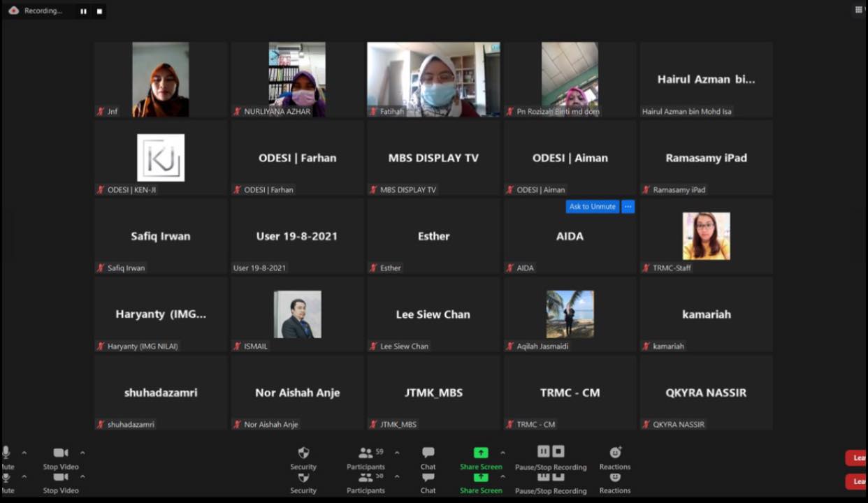Expand the arrow next to Stop Video
Viewport: 868px width, 503px height.
pyautogui.click(x=82, y=453)
